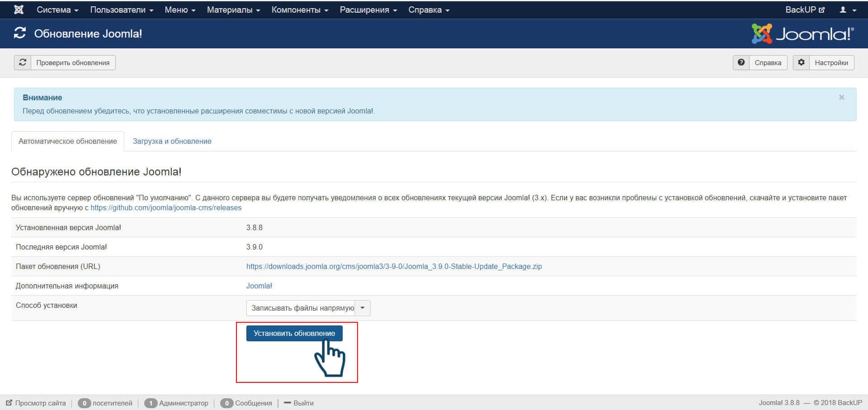Open the Система dropdown menu

pyautogui.click(x=57, y=9)
